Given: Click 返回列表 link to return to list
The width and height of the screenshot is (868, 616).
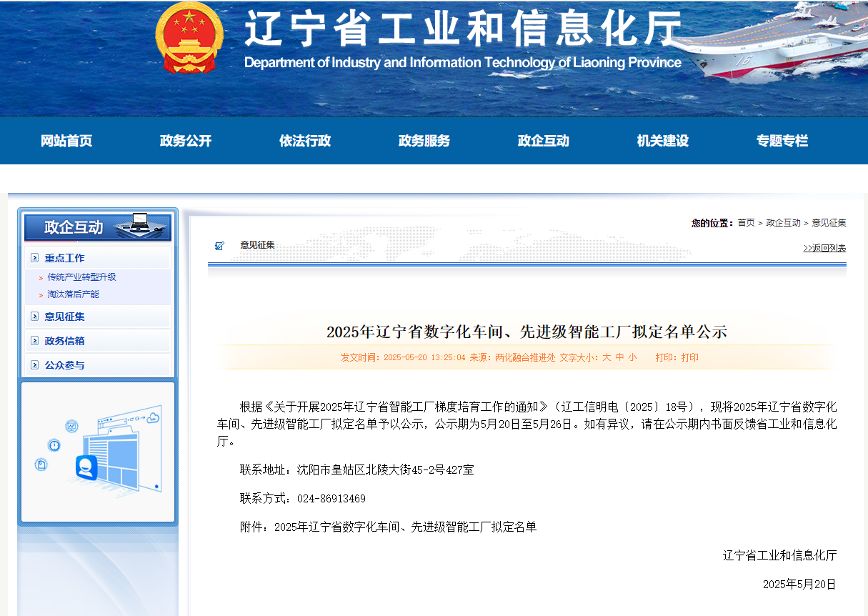Looking at the screenshot, I should point(824,248).
